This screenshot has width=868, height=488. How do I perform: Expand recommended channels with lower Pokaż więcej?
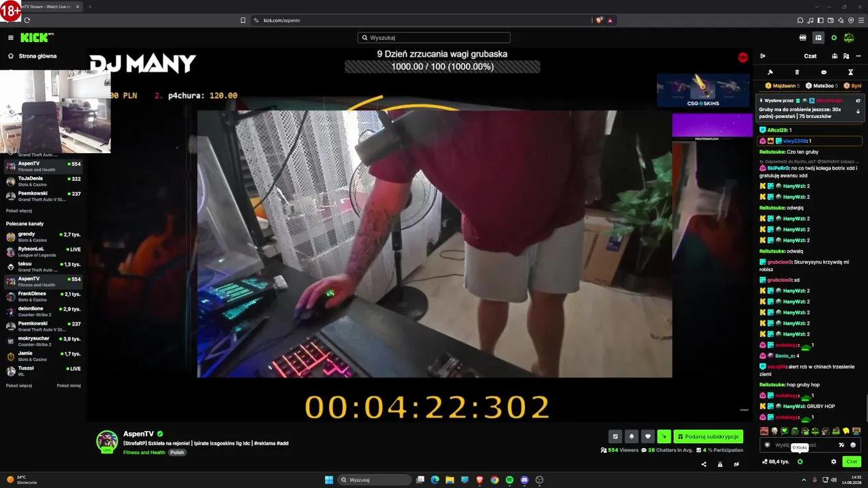[19, 386]
